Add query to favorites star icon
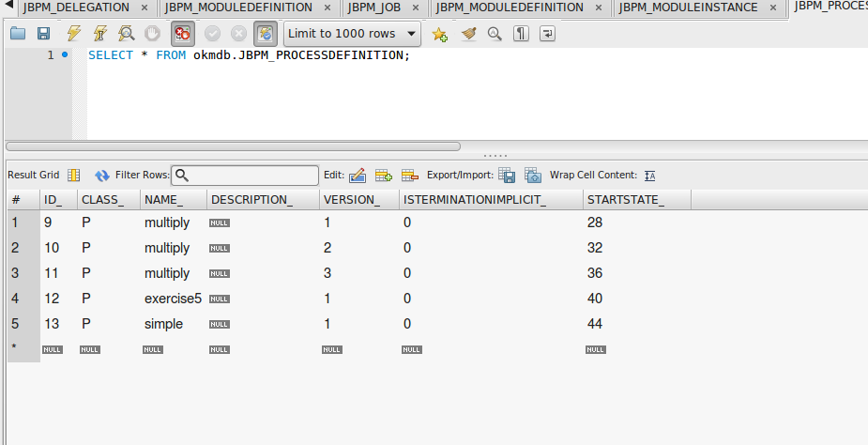 click(439, 34)
